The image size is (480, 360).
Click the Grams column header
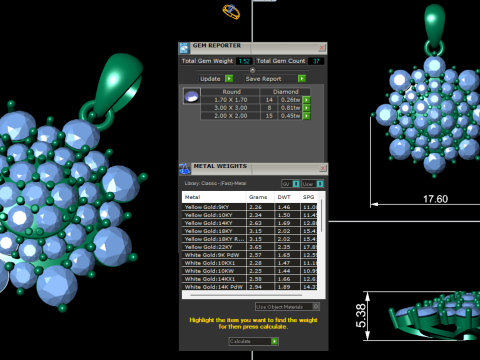click(x=260, y=197)
